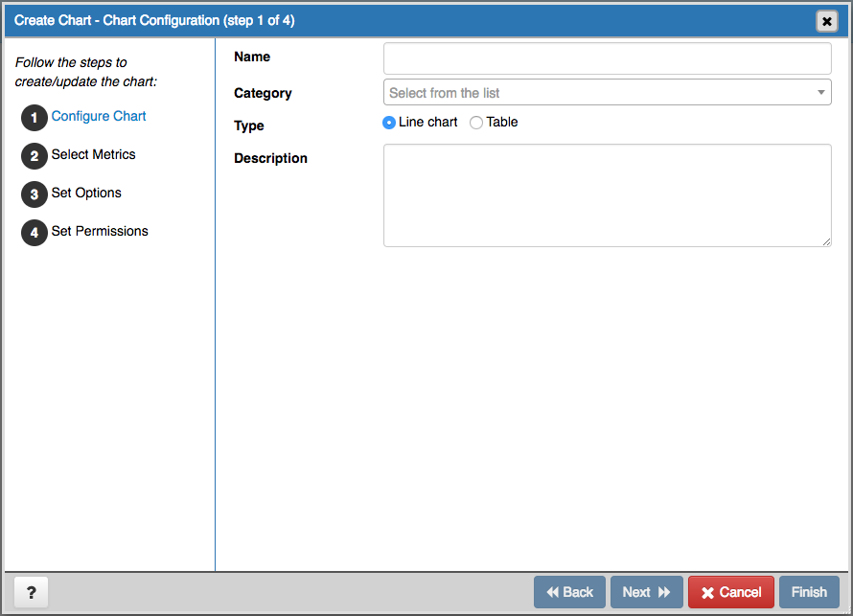The height and width of the screenshot is (616, 853).
Task: Go to Set Permissions step
Action: [x=100, y=231]
